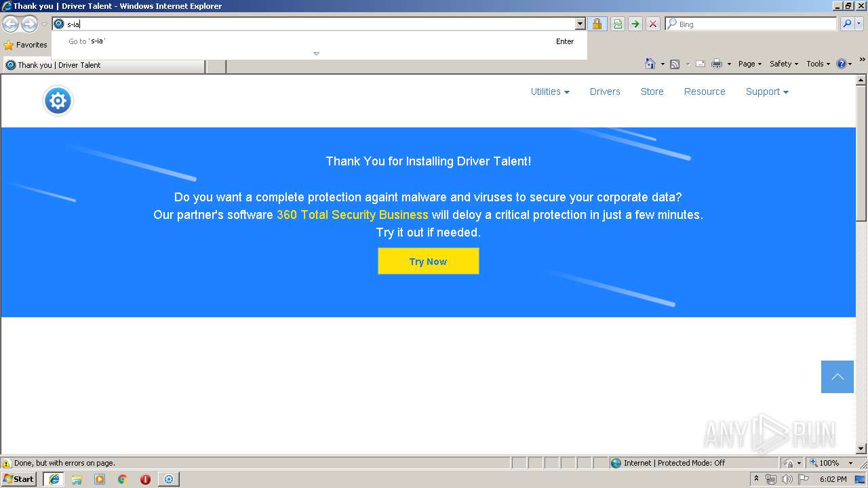The image size is (868, 488).
Task: Open Windows Media Player in taskbar
Action: coord(100,479)
